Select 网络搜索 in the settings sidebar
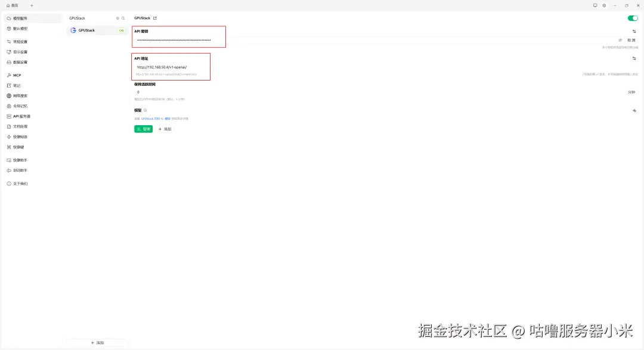 [32, 96]
